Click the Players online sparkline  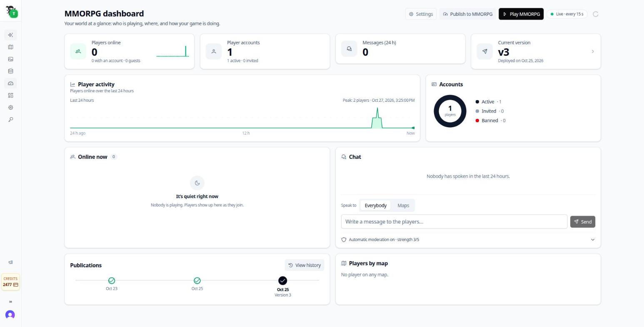pos(172,52)
